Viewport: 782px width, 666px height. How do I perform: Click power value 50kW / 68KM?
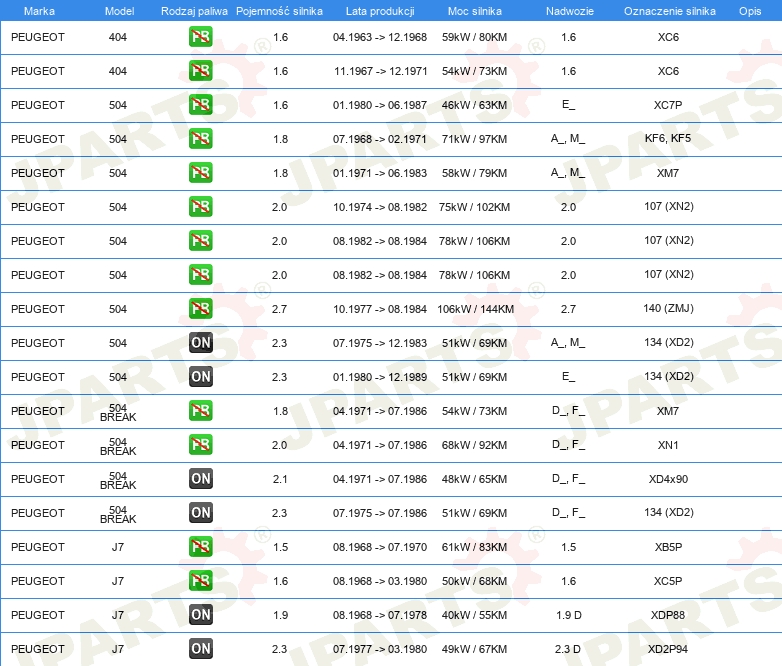(474, 581)
